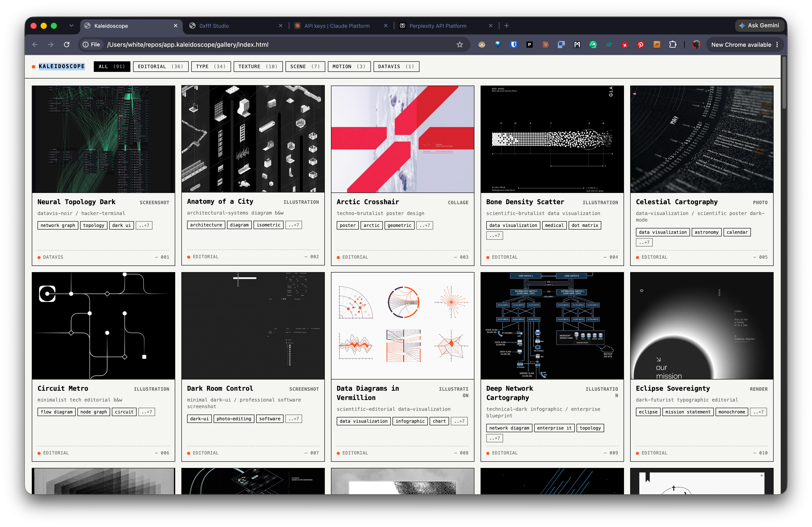812x527 pixels.
Task: Open the Bone Density Scatter thumbnail
Action: coord(552,139)
